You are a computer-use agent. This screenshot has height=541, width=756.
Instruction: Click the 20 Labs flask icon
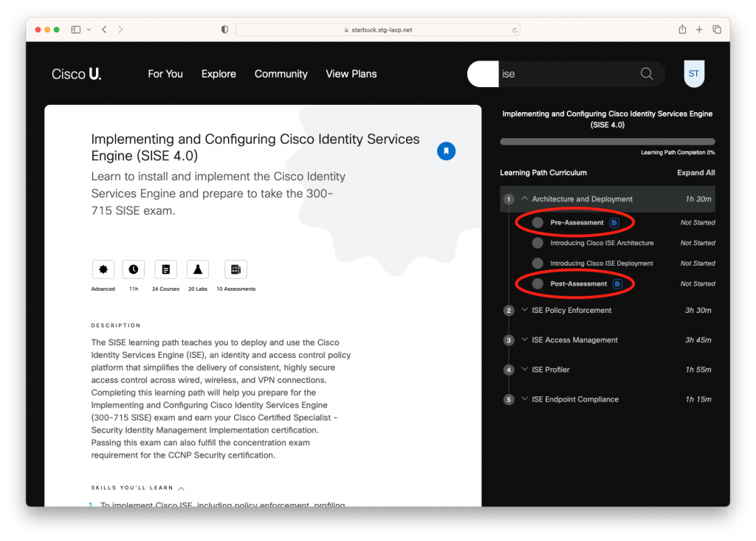(197, 269)
